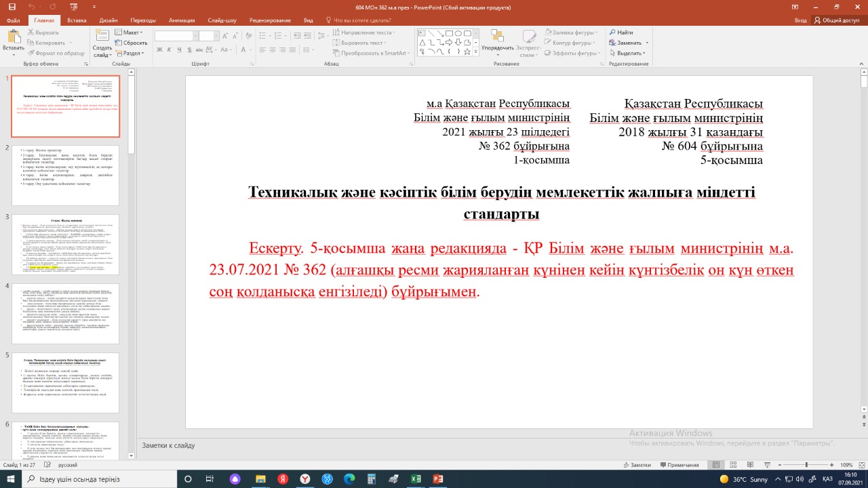Increase font size with the large A icon
Image resolution: width=868 pixels, height=488 pixels.
pyautogui.click(x=225, y=36)
